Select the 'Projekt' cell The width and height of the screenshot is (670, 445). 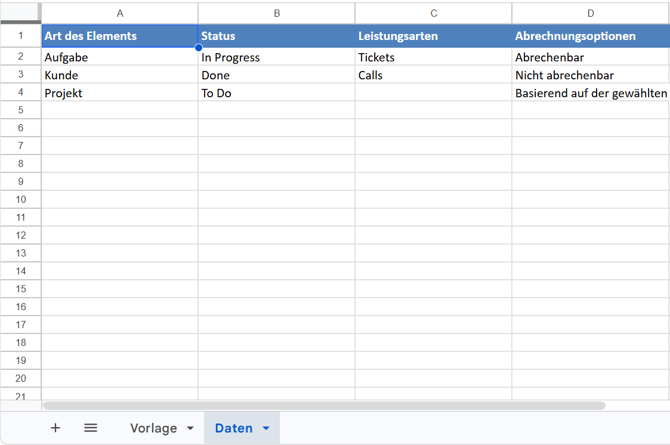coord(120,93)
